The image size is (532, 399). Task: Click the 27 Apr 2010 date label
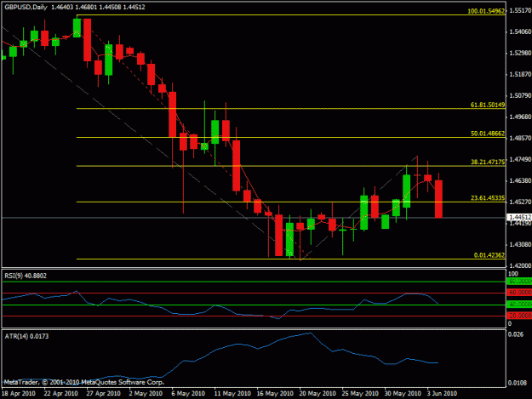click(104, 393)
